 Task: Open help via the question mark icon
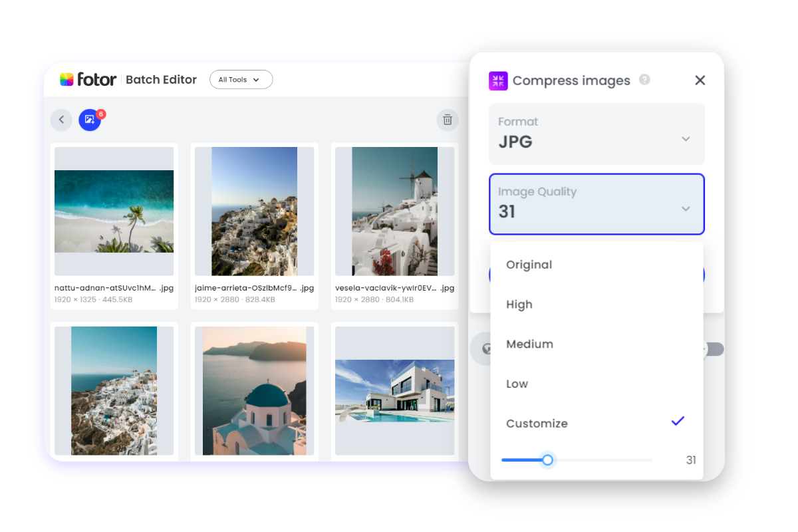pyautogui.click(x=644, y=80)
